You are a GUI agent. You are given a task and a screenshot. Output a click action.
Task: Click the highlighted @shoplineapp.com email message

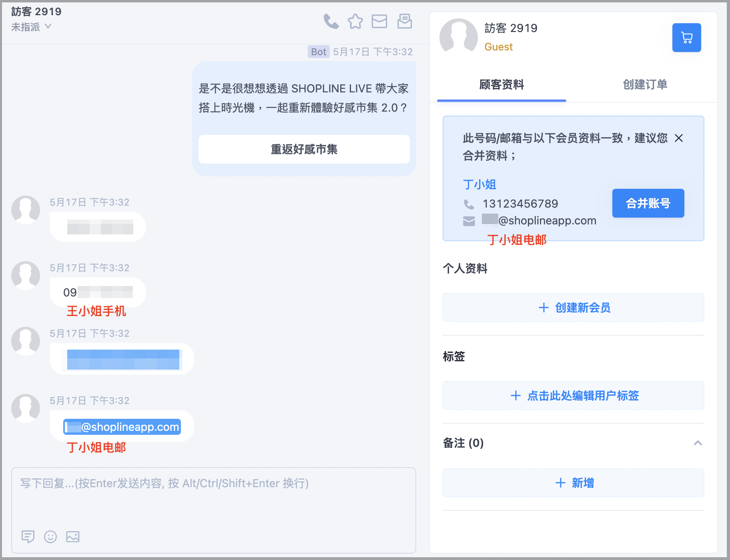pyautogui.click(x=122, y=426)
